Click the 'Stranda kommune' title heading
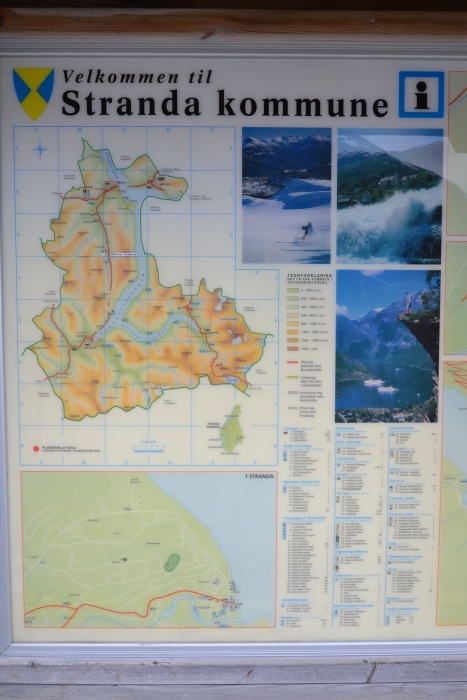The width and height of the screenshot is (467, 700). tap(225, 103)
